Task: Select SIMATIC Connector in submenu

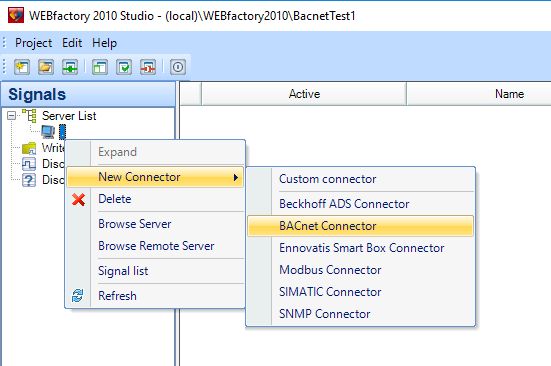Action: pos(361,292)
